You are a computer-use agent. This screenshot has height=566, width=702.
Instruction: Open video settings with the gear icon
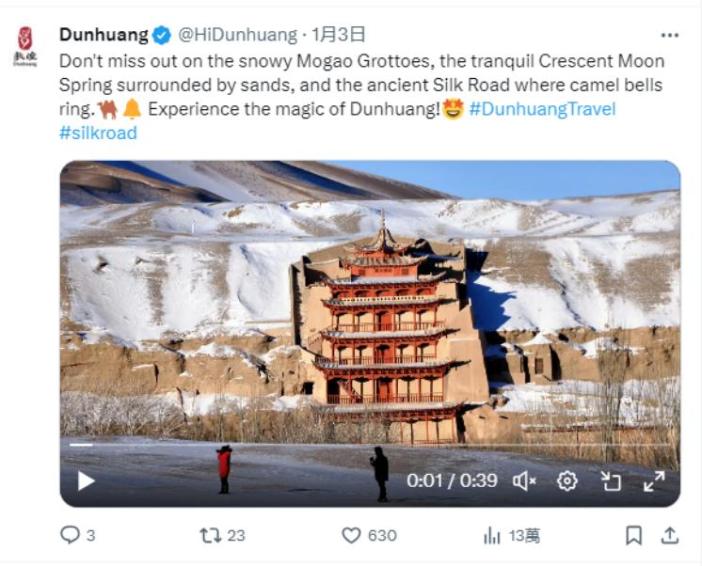click(x=567, y=481)
